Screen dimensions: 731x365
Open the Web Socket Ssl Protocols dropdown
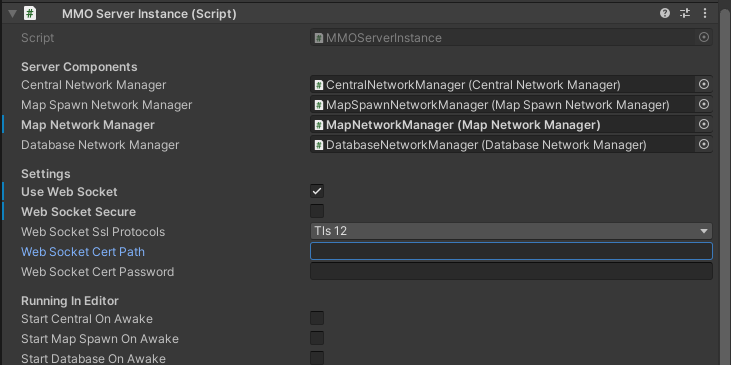(x=511, y=231)
